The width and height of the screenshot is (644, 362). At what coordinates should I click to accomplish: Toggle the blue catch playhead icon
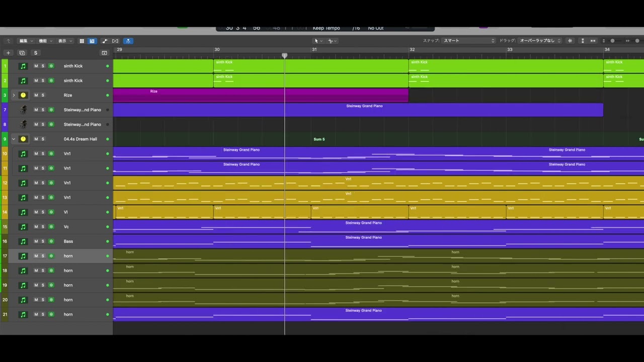coord(128,41)
